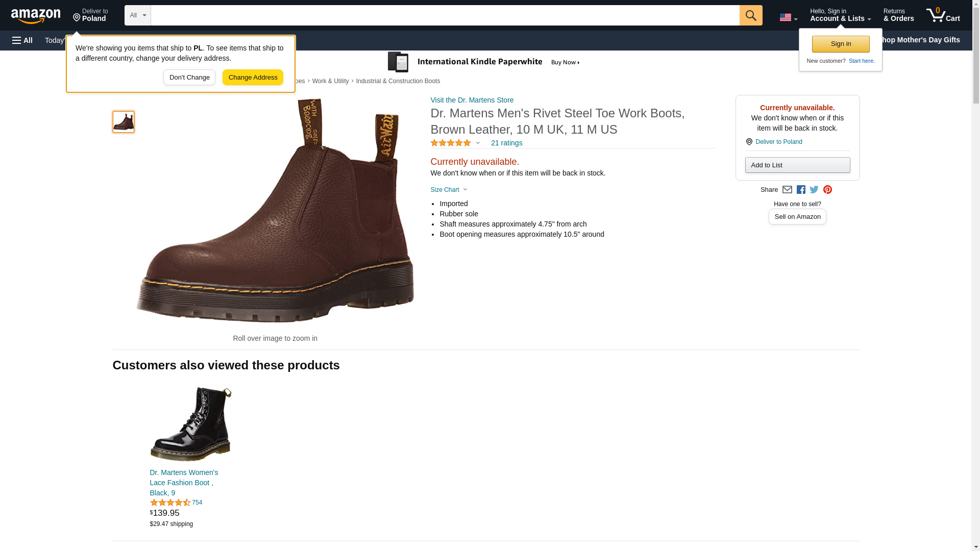
Task: Open the All hamburger menu
Action: coord(22,40)
